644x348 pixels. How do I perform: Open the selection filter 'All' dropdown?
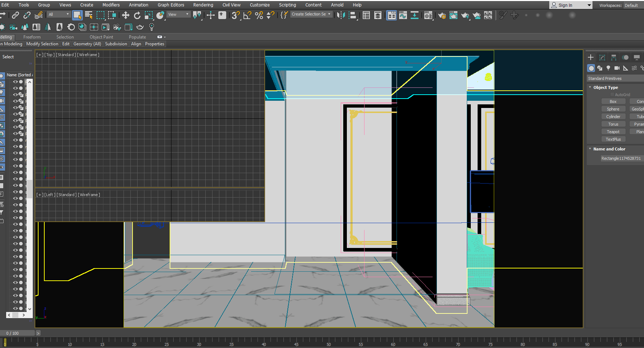(59, 14)
